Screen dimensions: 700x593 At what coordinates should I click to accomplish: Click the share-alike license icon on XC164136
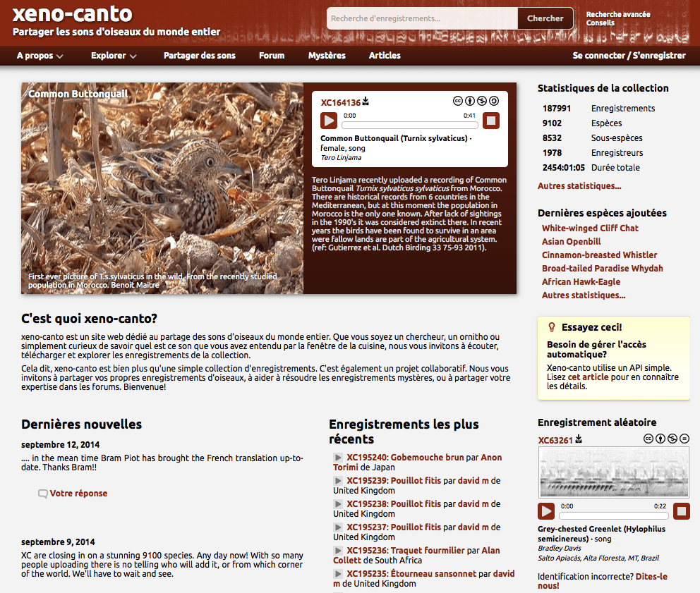pyautogui.click(x=494, y=101)
